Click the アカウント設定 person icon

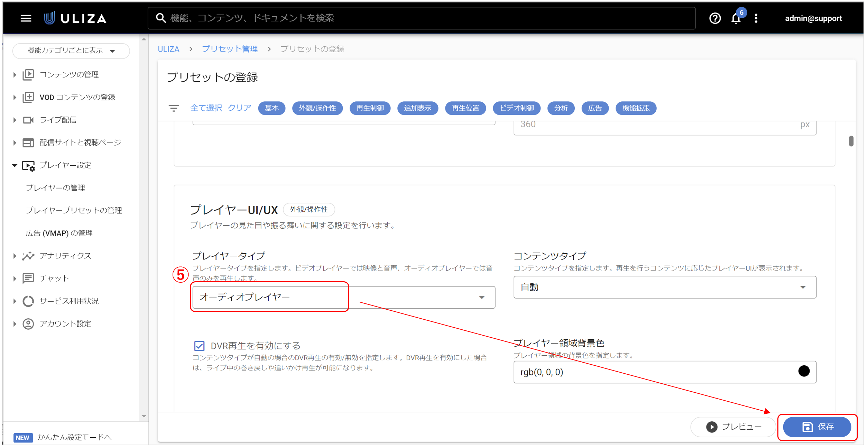pyautogui.click(x=28, y=324)
